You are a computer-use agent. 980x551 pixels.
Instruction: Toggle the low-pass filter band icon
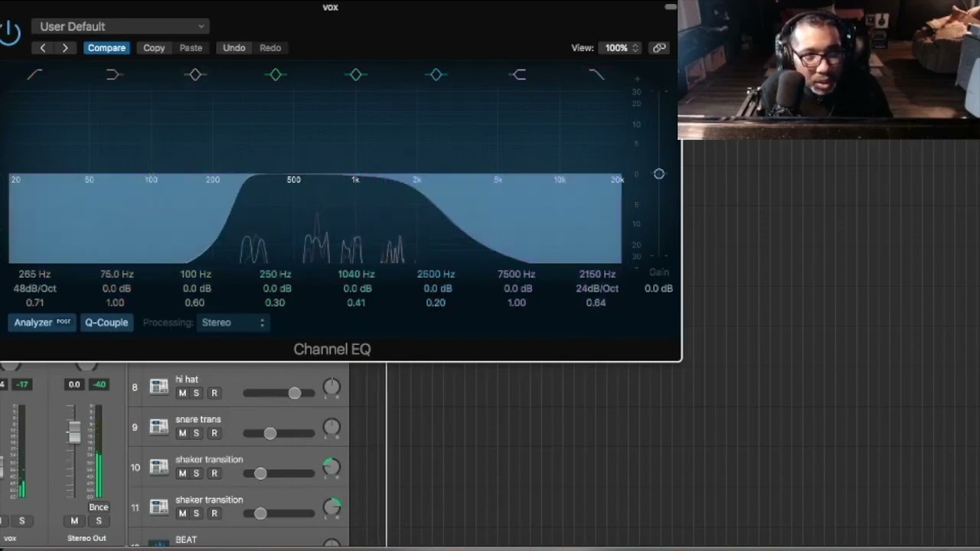[596, 74]
